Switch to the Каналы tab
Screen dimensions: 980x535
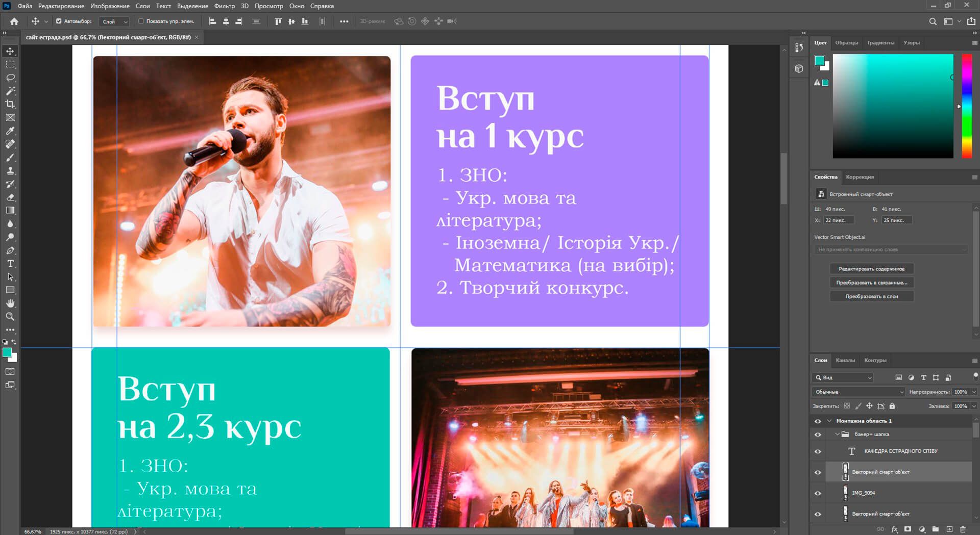click(845, 361)
